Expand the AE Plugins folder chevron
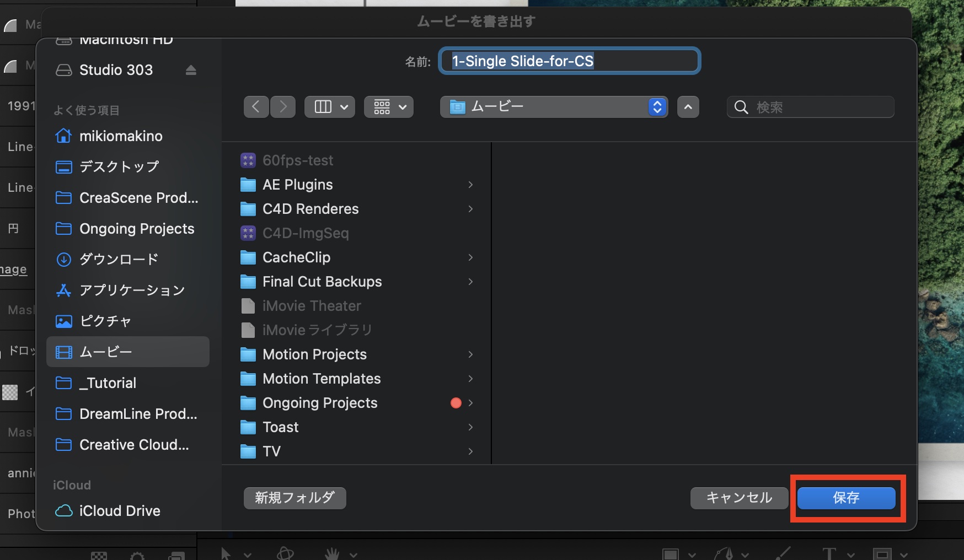Viewport: 964px width, 560px height. coord(470,185)
